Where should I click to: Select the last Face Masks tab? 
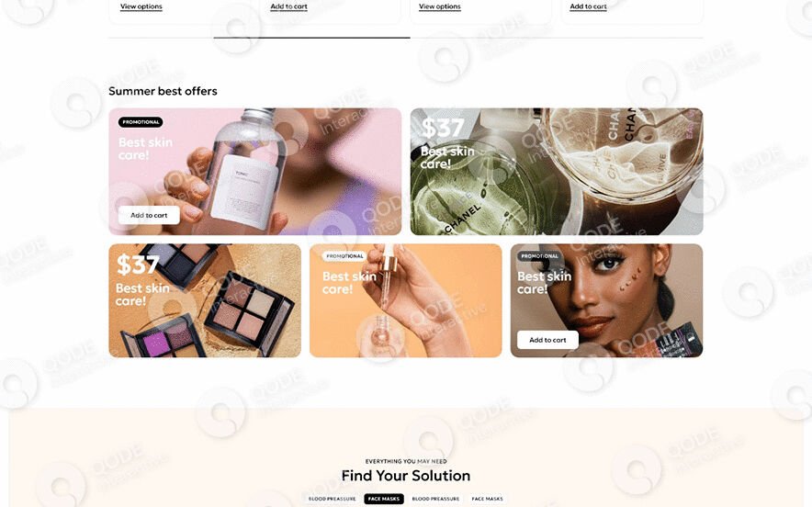(488, 499)
